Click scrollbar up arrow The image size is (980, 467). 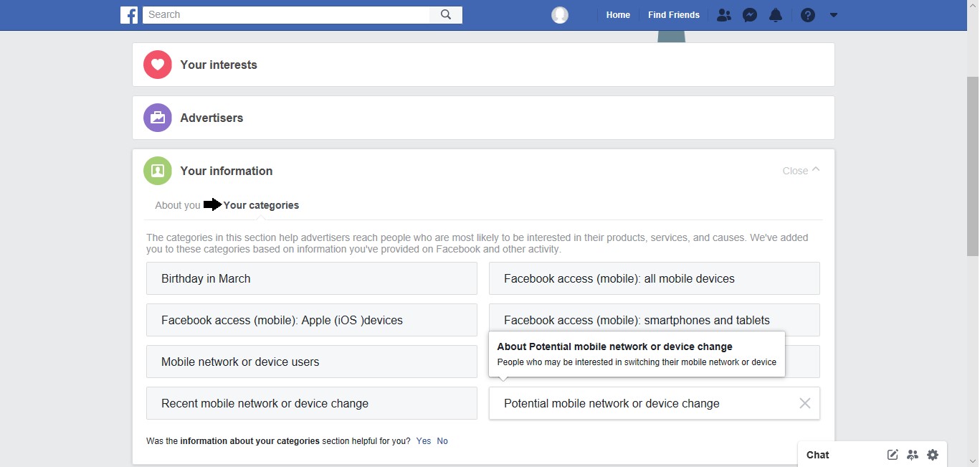tap(973, 6)
